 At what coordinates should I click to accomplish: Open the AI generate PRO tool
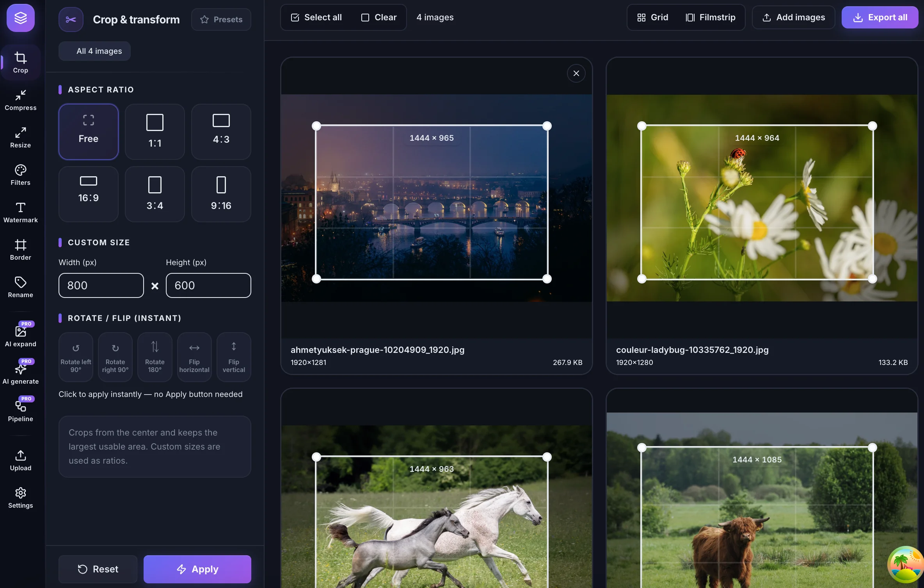(x=20, y=372)
